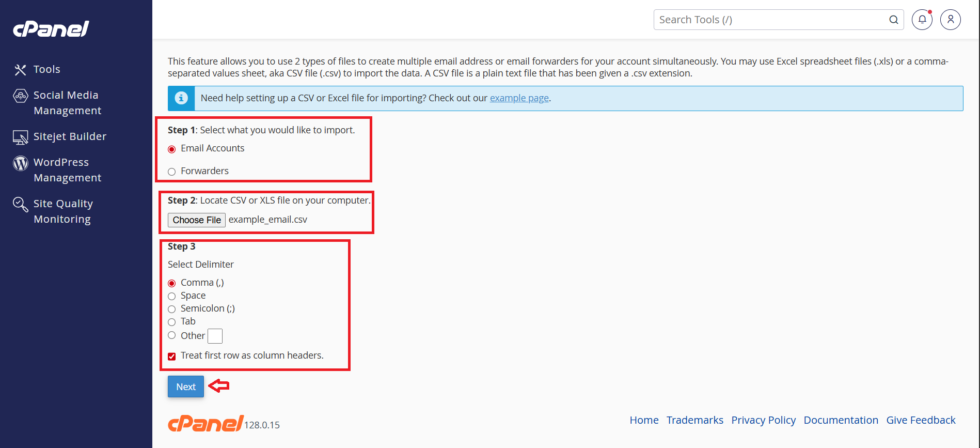The width and height of the screenshot is (980, 448).
Task: Click the Tools wrench icon
Action: click(20, 70)
